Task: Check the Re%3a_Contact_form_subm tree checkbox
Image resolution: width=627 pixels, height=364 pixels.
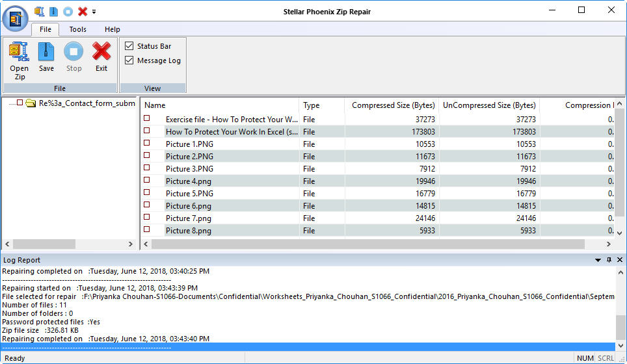Action: [20, 103]
